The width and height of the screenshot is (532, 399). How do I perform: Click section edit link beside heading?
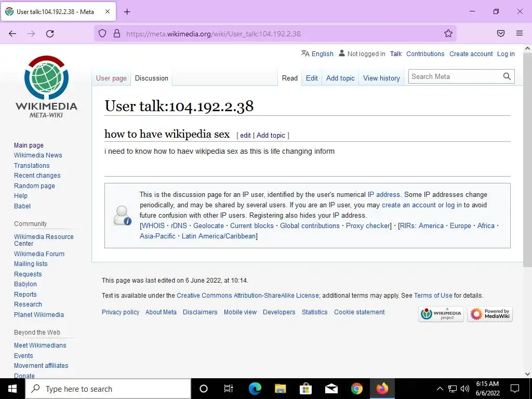245,136
